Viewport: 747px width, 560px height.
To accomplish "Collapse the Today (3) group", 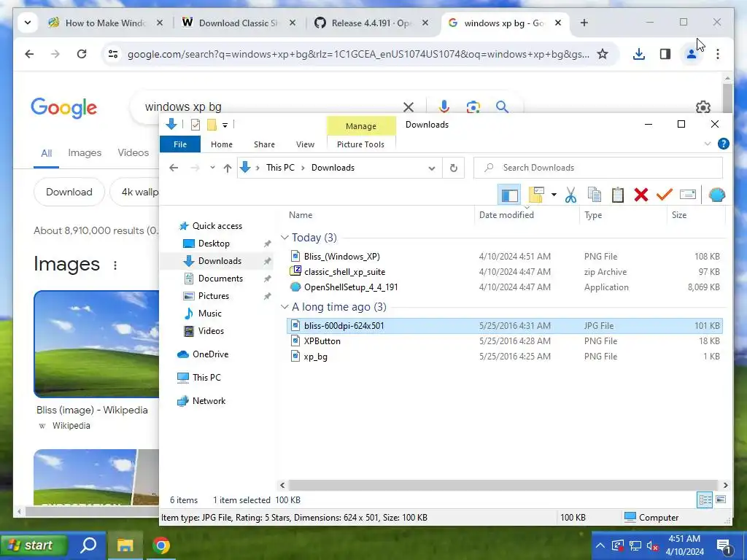I will coord(285,237).
